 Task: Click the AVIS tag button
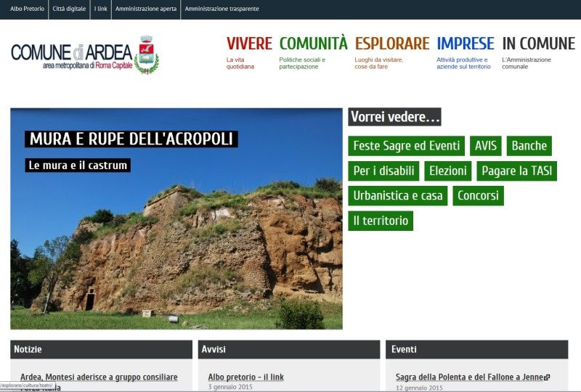(x=485, y=146)
